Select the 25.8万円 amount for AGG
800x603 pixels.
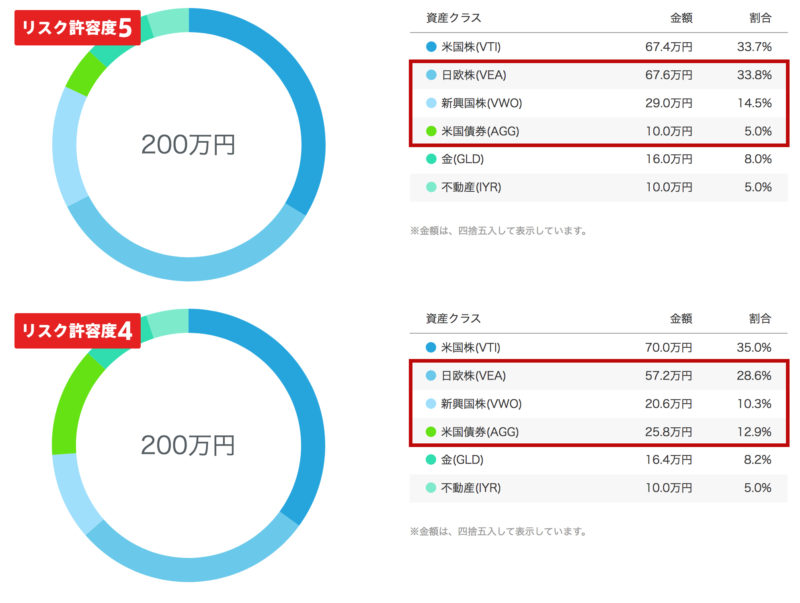coord(668,432)
